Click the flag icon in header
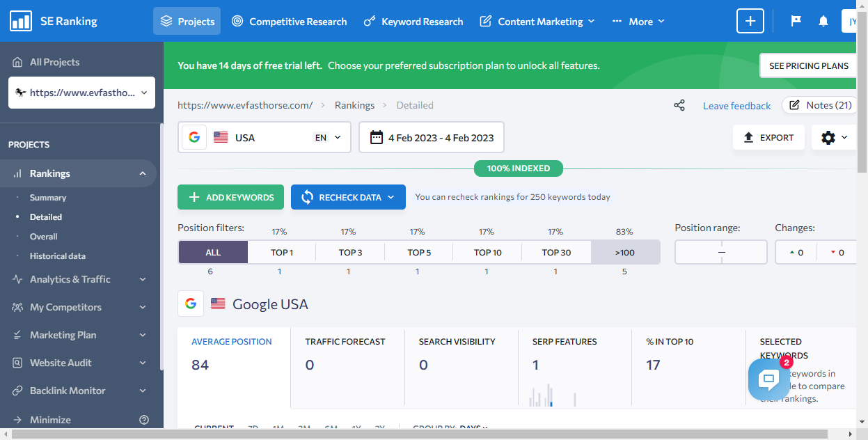The width and height of the screenshot is (868, 440). click(796, 22)
